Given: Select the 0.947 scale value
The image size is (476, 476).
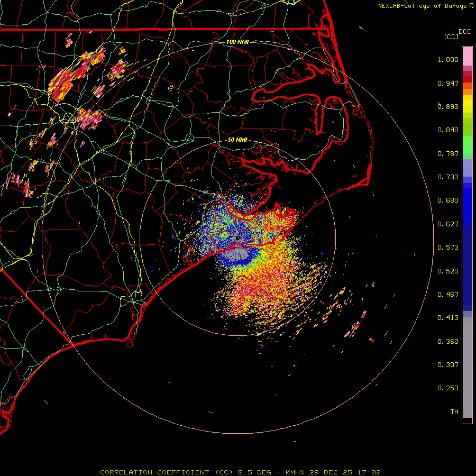Looking at the screenshot, I should (x=448, y=84).
